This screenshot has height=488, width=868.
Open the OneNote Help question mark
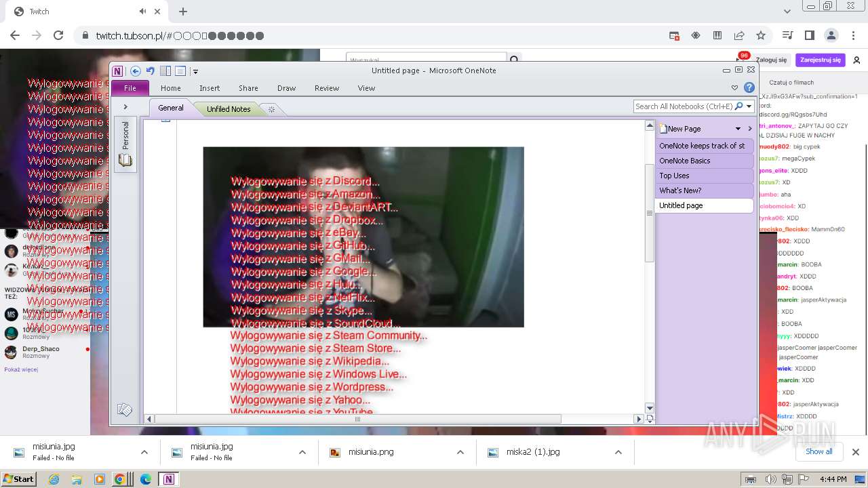coord(749,87)
